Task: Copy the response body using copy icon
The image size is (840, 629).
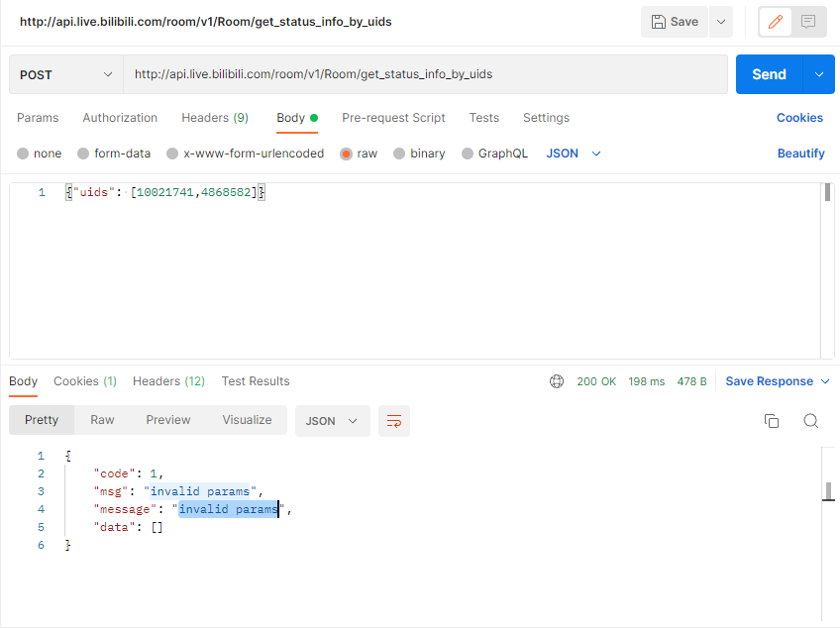Action: click(772, 420)
